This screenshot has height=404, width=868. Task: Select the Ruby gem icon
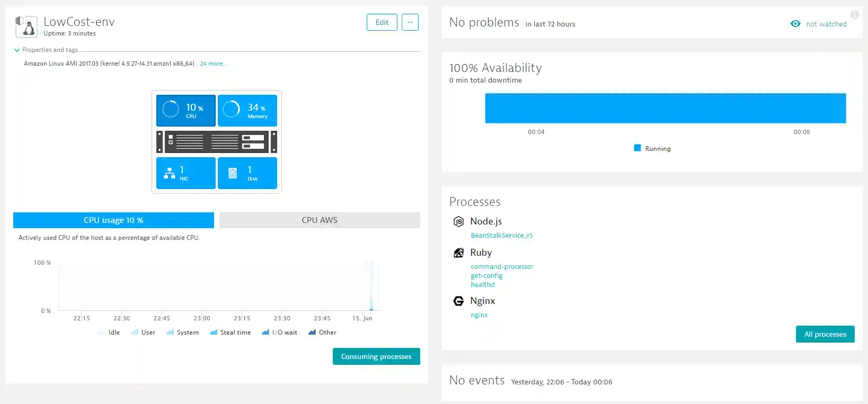click(458, 253)
